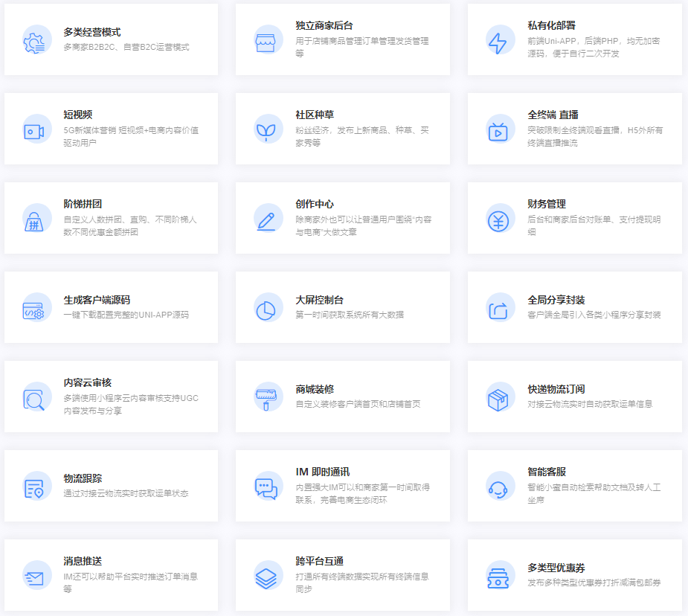Click the 商城装修 heading
Image resolution: width=688 pixels, height=616 pixels.
(315, 389)
